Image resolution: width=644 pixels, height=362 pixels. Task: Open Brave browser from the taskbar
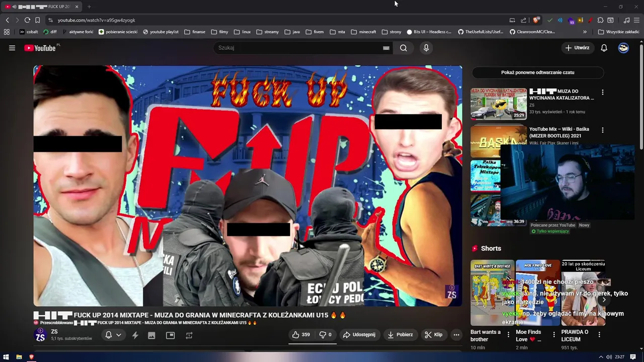click(31, 357)
